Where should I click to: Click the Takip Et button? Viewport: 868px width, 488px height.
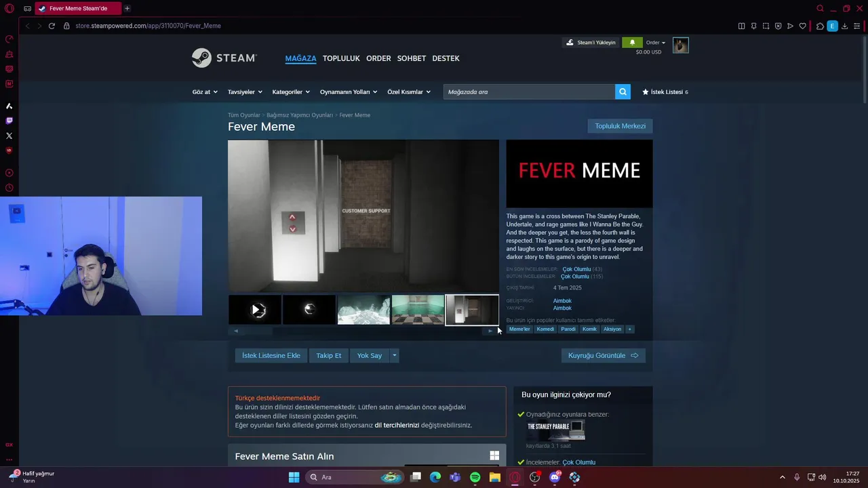329,355
